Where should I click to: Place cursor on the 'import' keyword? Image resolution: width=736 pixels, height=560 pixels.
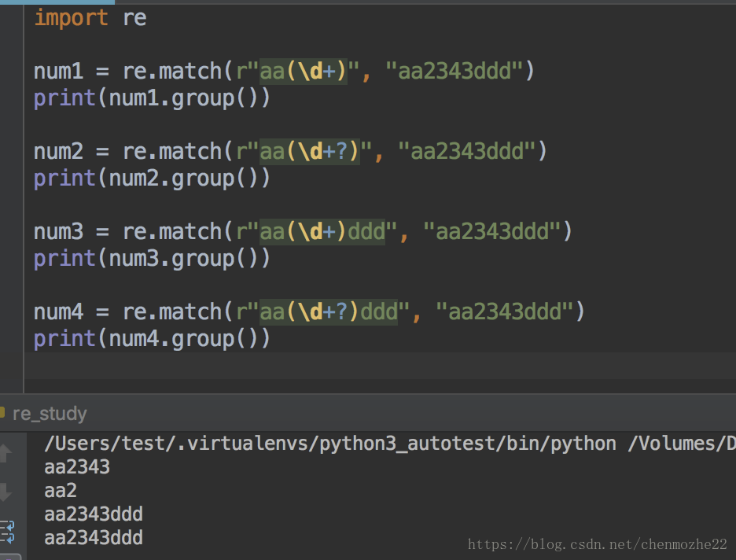pos(71,18)
